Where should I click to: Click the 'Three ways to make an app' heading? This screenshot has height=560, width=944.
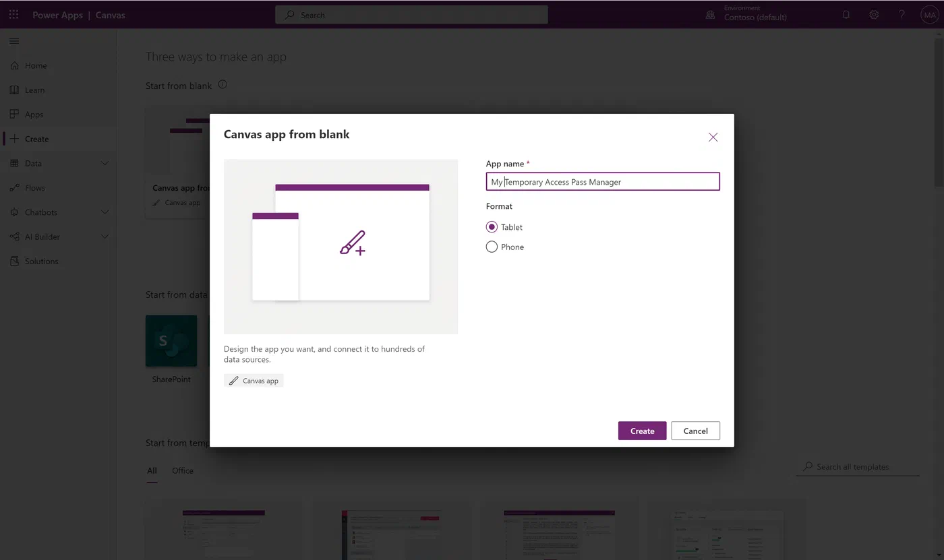click(216, 57)
